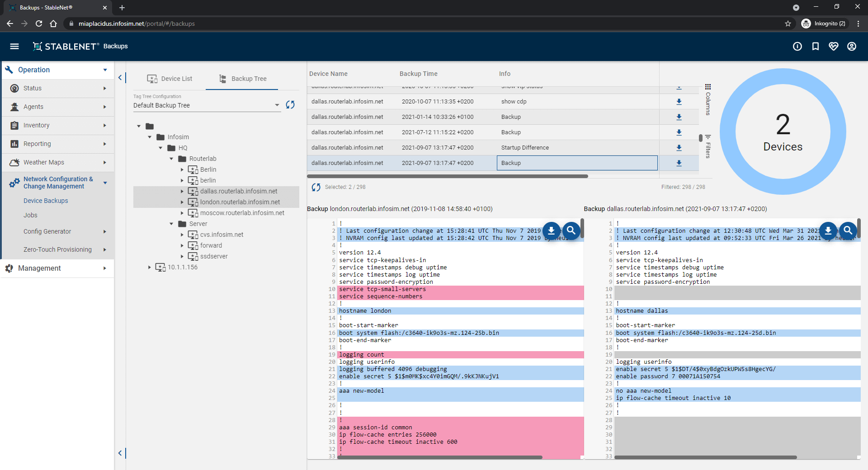Bookmark this page with the star icon
The image size is (868, 470).
[788, 23]
